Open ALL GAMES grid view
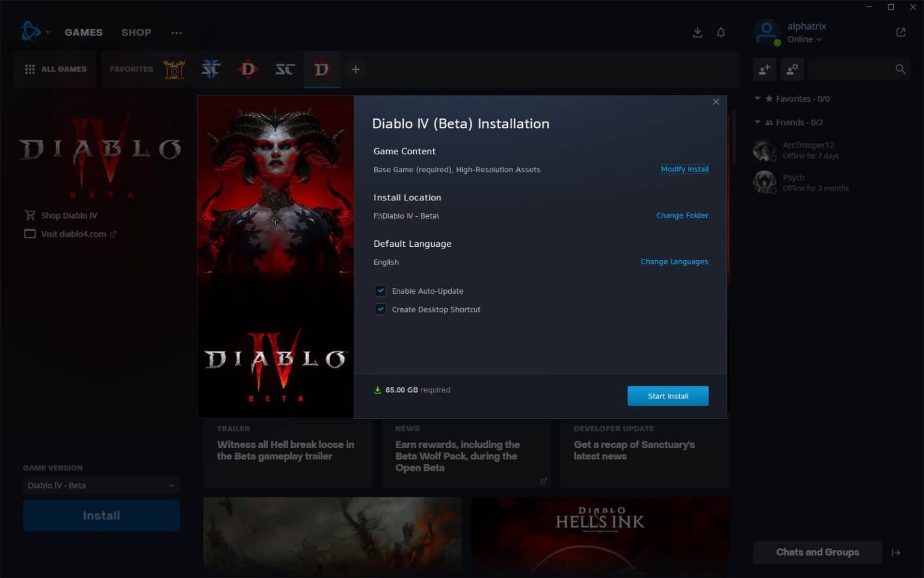The height and width of the screenshot is (578, 924). [55, 69]
